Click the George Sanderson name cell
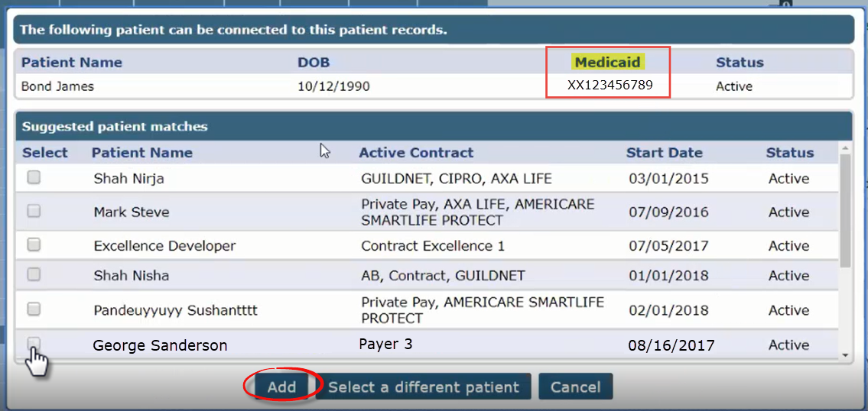 tap(160, 346)
